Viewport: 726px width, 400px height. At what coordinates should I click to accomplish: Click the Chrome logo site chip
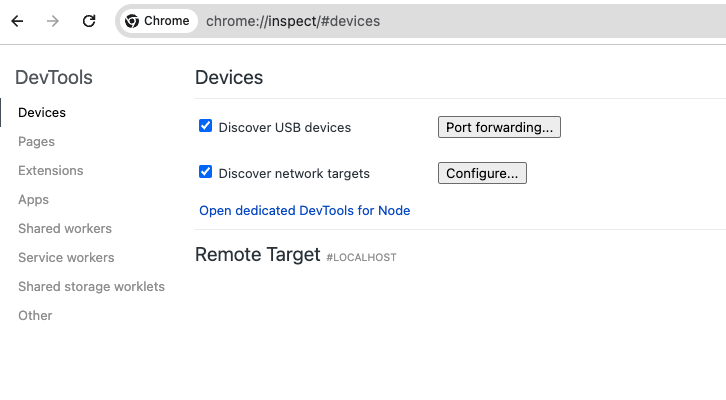click(158, 21)
